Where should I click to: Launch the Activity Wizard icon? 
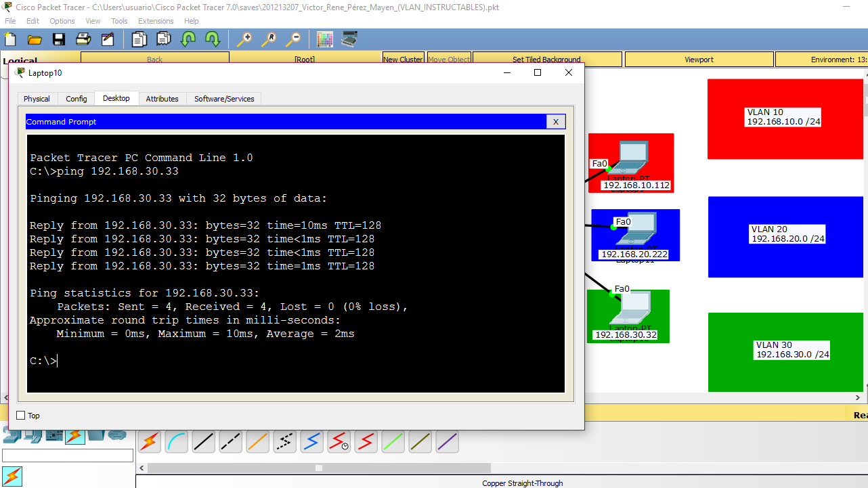(x=108, y=39)
